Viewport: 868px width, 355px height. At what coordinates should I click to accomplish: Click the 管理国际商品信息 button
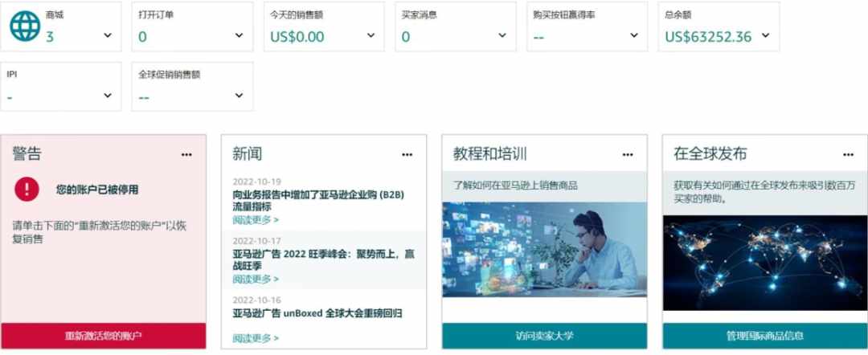pyautogui.click(x=765, y=336)
